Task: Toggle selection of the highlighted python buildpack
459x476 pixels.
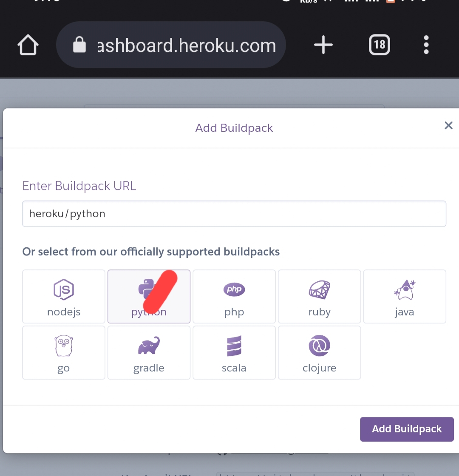Action: tap(149, 296)
